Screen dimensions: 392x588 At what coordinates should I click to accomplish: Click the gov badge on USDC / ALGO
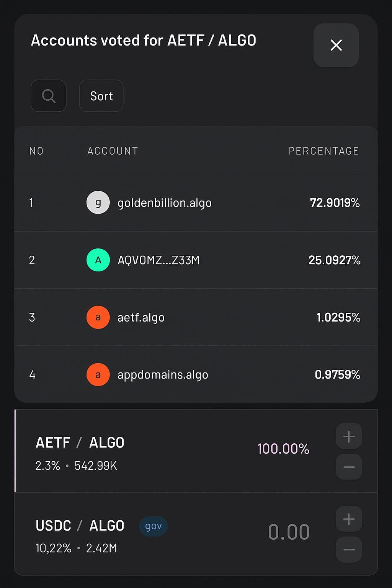[x=153, y=526]
